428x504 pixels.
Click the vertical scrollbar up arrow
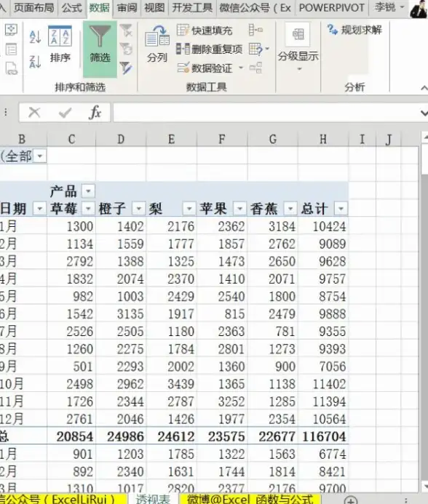(425, 137)
